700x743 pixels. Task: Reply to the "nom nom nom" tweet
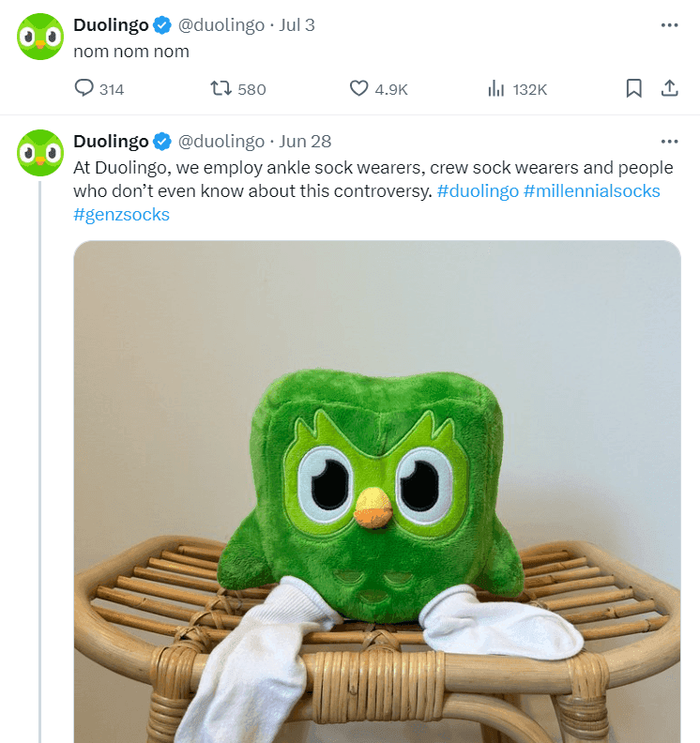(84, 89)
